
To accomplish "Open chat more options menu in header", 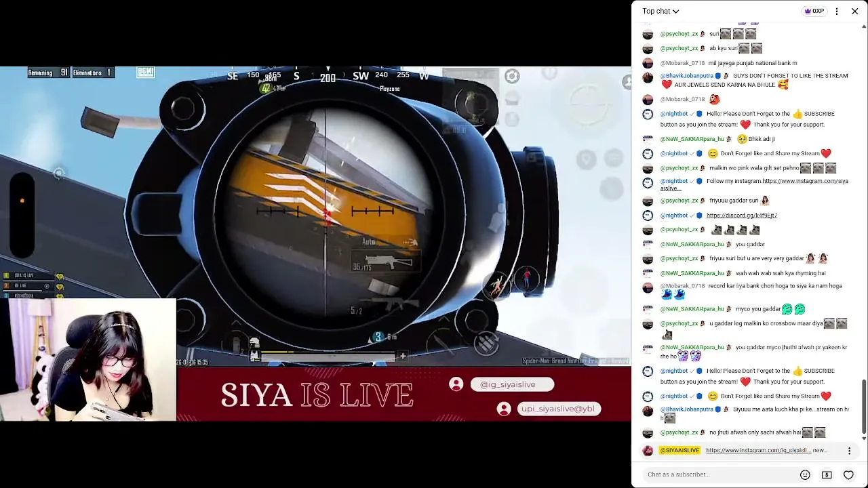I will 837,11.
